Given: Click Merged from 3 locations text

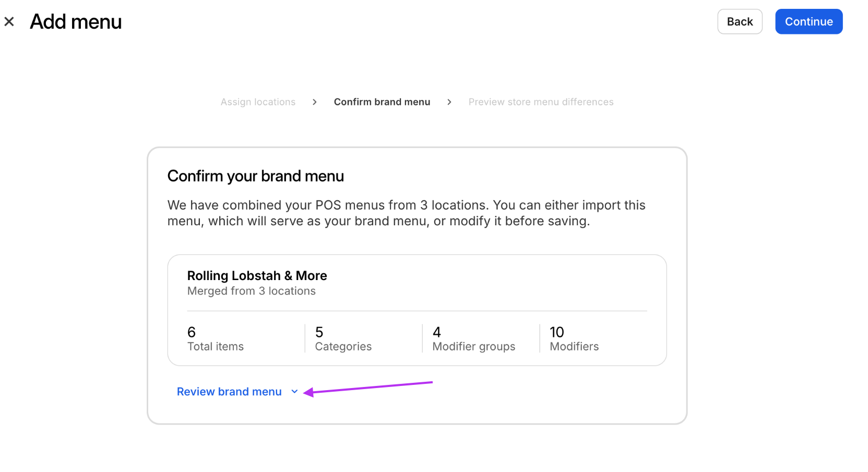Looking at the screenshot, I should point(251,291).
